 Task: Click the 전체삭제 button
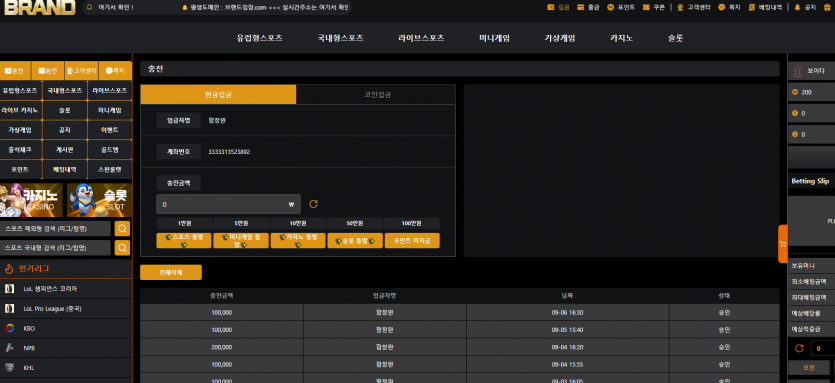(x=171, y=272)
